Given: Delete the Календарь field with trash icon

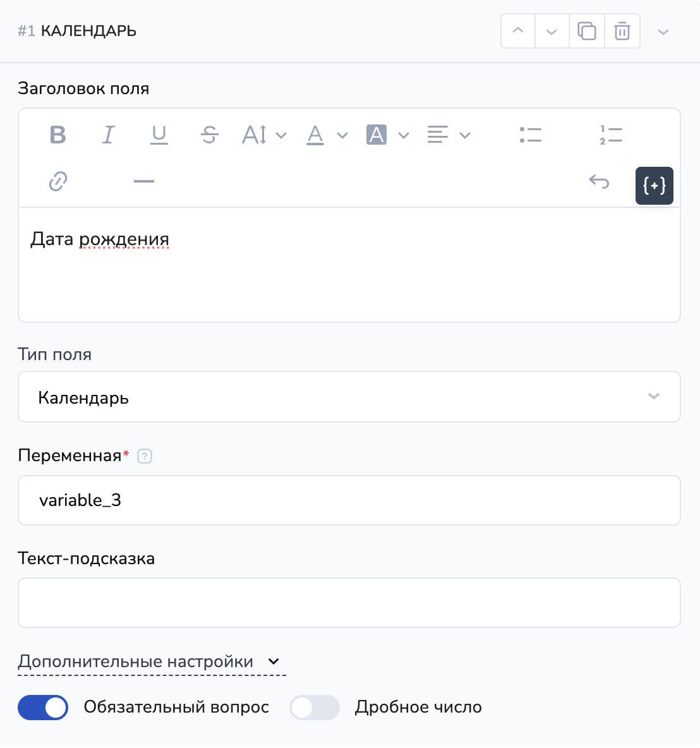Looking at the screenshot, I should pos(622,31).
